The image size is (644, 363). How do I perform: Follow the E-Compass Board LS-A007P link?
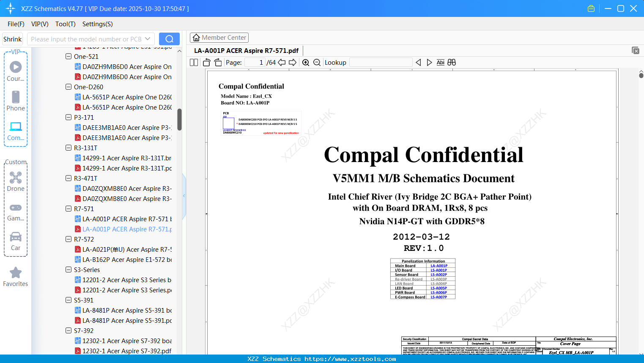(439, 297)
